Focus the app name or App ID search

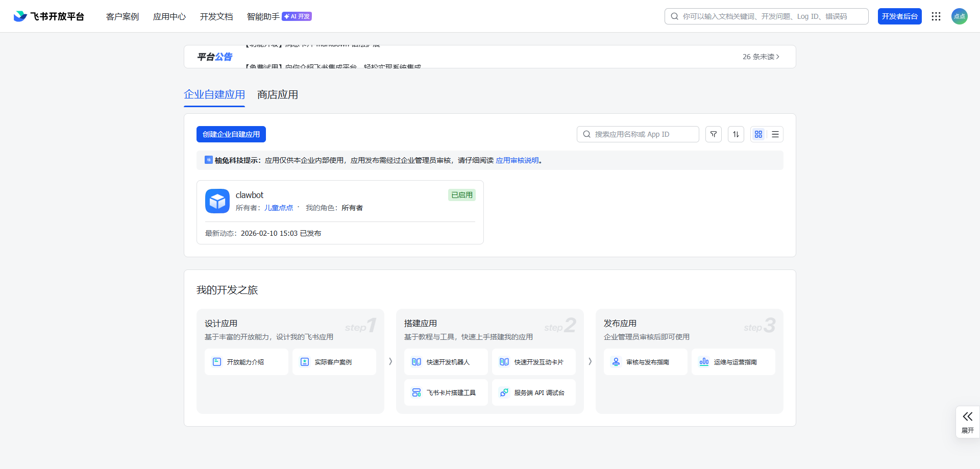pyautogui.click(x=638, y=134)
